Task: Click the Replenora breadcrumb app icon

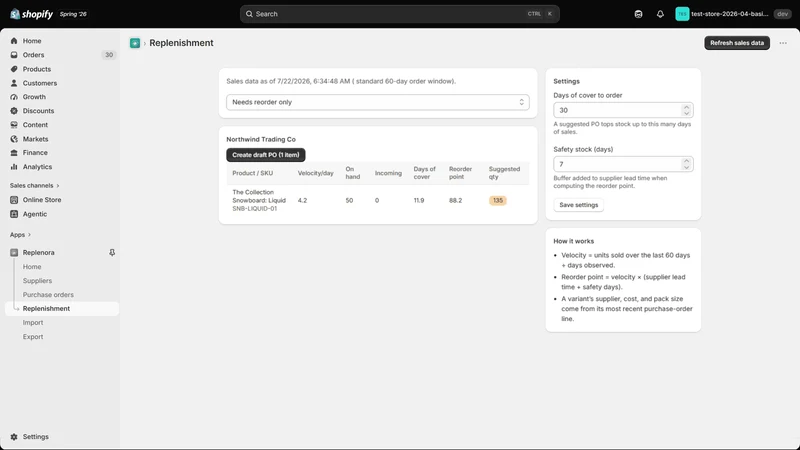Action: click(x=135, y=43)
